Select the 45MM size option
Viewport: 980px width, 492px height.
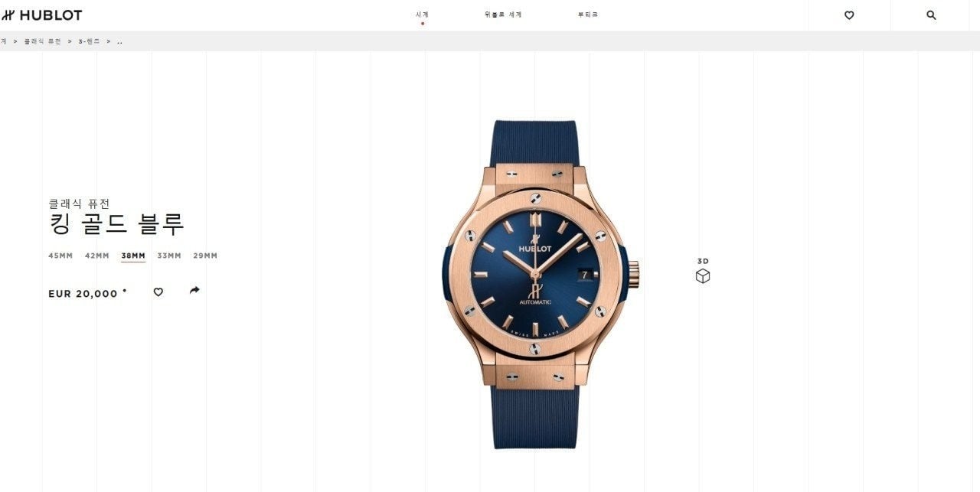tap(60, 256)
